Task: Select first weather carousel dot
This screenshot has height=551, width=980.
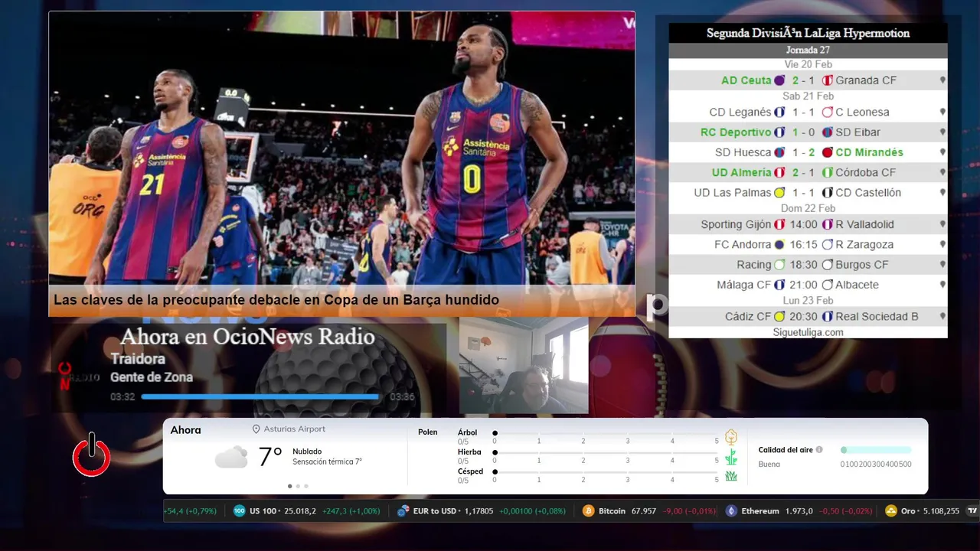Action: (289, 486)
